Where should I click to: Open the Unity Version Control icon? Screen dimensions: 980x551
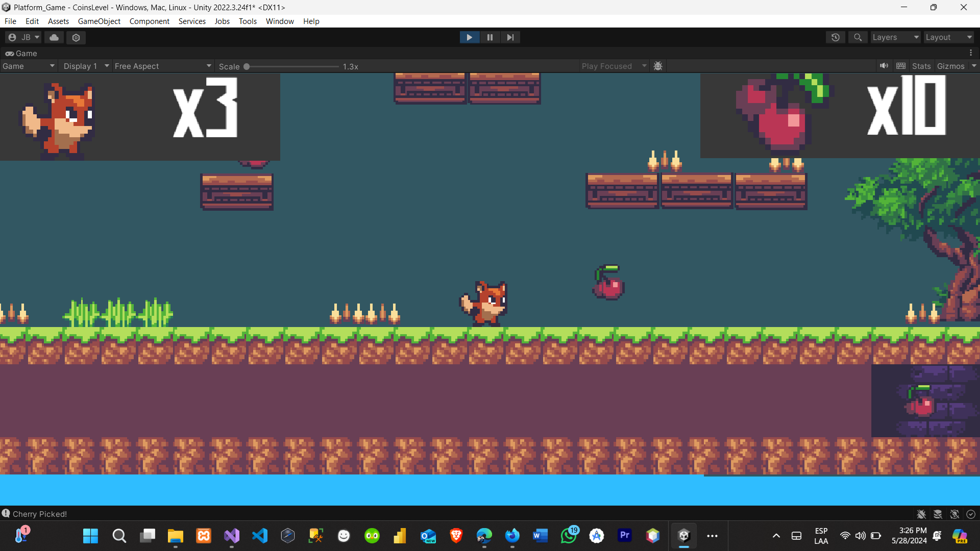click(76, 37)
